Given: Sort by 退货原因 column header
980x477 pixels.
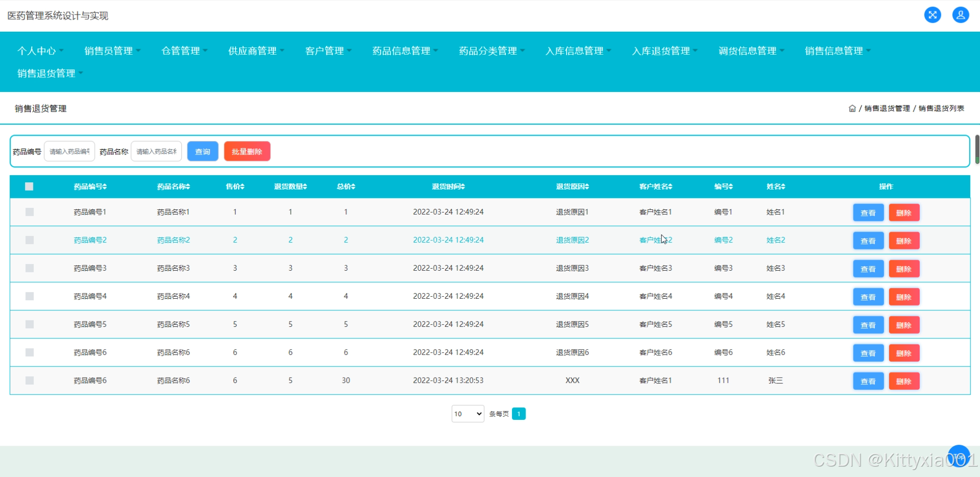Looking at the screenshot, I should coord(572,187).
